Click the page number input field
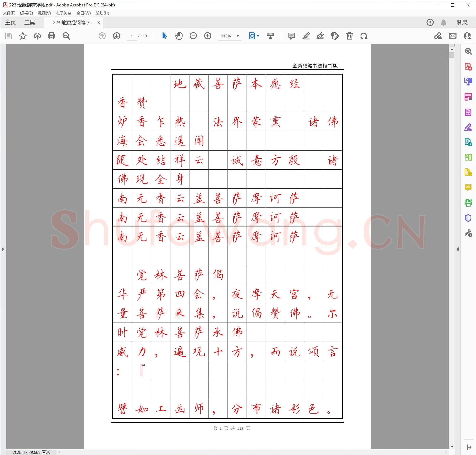This screenshot has height=455, width=476. (x=132, y=36)
